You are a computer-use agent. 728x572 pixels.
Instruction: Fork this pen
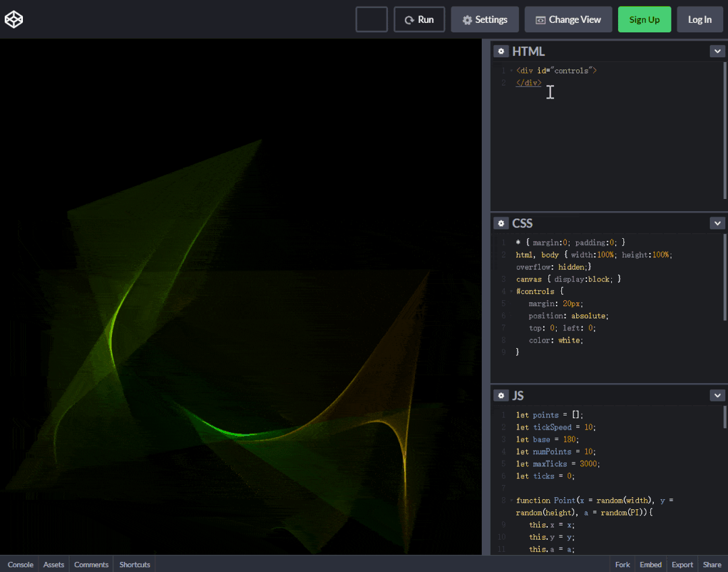click(622, 565)
